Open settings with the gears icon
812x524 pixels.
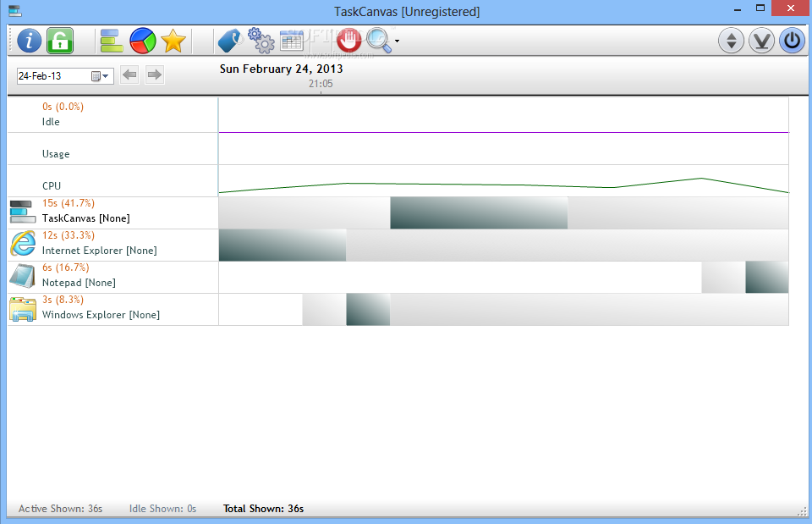pos(261,41)
